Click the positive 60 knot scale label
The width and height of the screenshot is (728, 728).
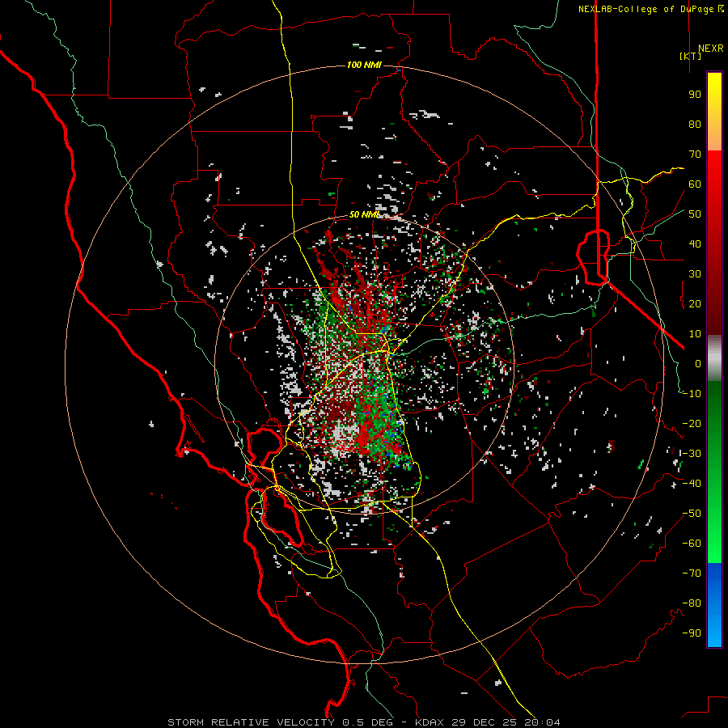[695, 184]
